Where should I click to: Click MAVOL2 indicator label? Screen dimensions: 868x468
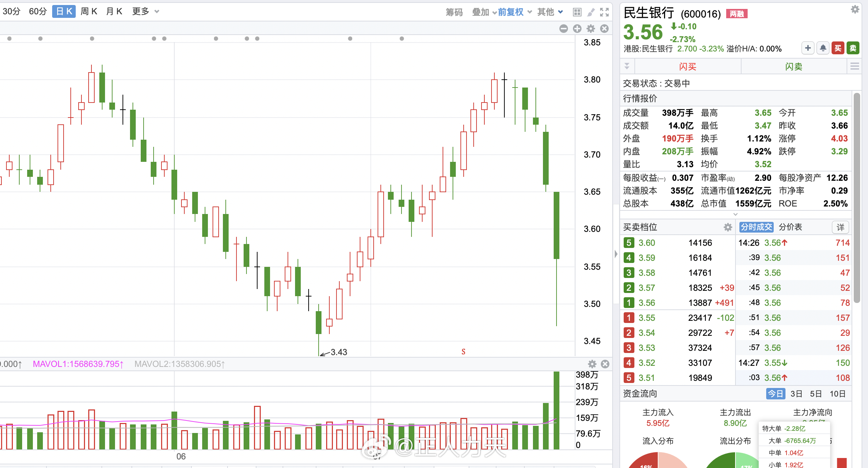click(x=180, y=364)
